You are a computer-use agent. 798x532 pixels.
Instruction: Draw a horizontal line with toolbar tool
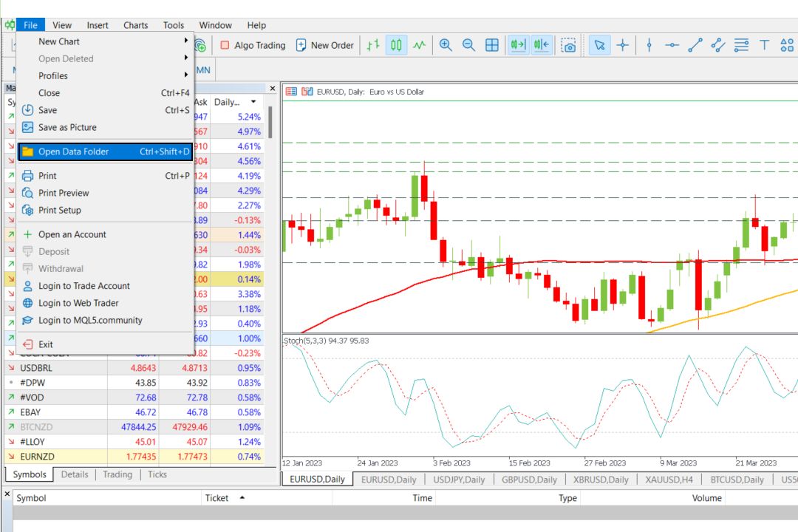pyautogui.click(x=672, y=45)
